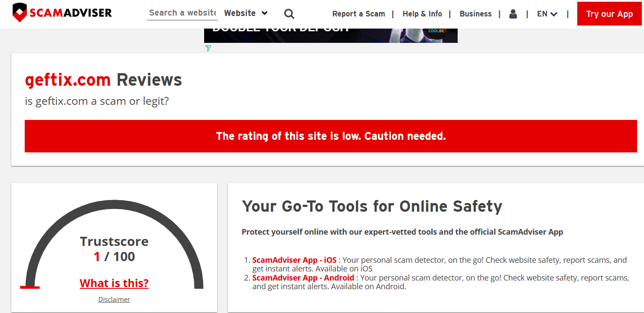
Task: Focus the 'Search a website' input field
Action: pos(182,13)
